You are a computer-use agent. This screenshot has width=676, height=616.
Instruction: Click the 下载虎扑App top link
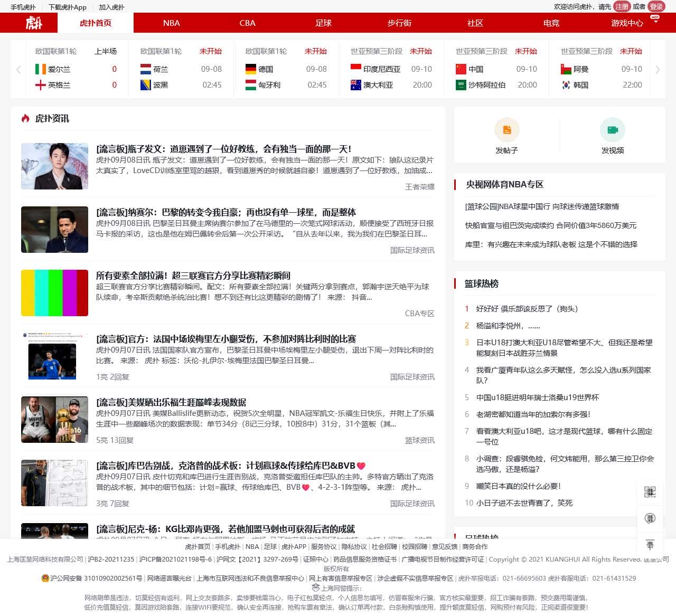[68, 7]
